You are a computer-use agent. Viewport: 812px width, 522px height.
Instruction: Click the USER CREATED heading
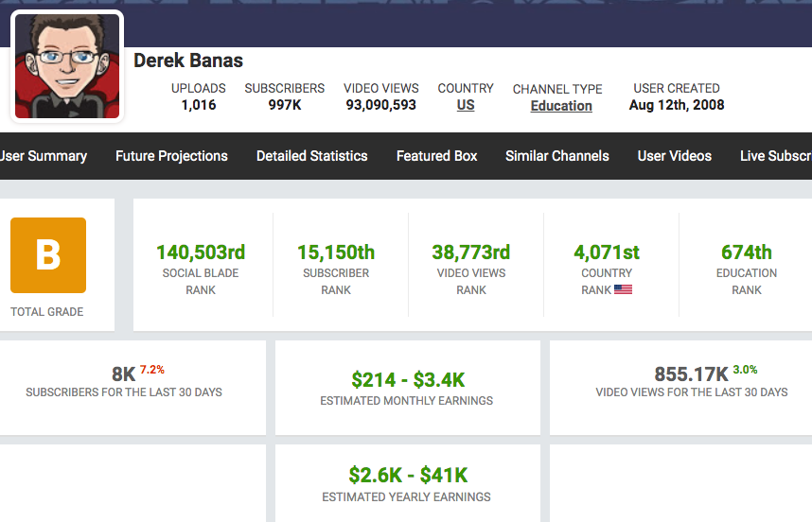pyautogui.click(x=677, y=89)
